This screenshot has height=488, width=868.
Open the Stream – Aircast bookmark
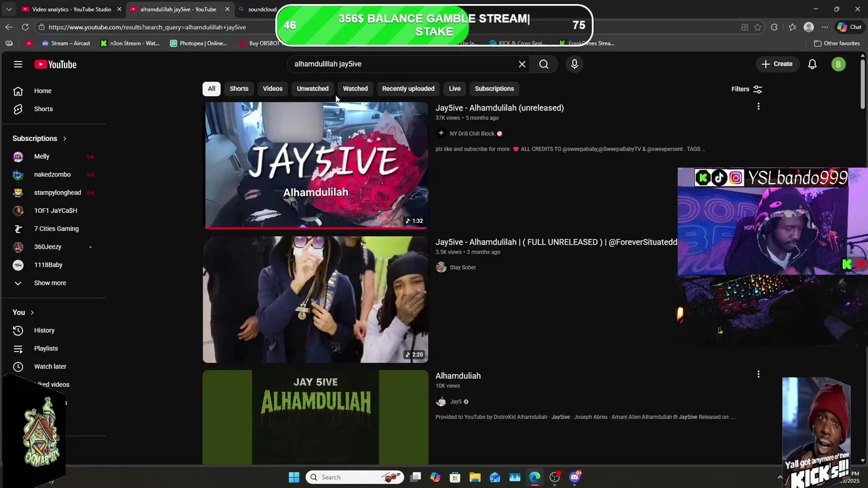click(66, 43)
